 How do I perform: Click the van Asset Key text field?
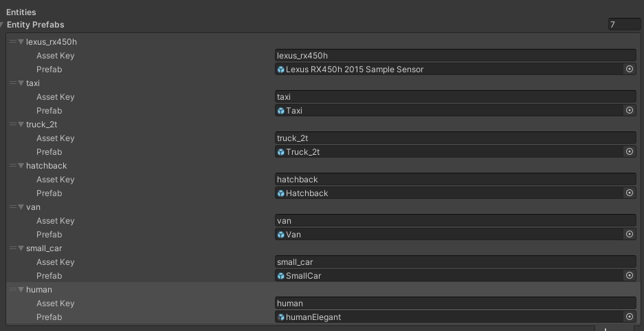tap(455, 221)
